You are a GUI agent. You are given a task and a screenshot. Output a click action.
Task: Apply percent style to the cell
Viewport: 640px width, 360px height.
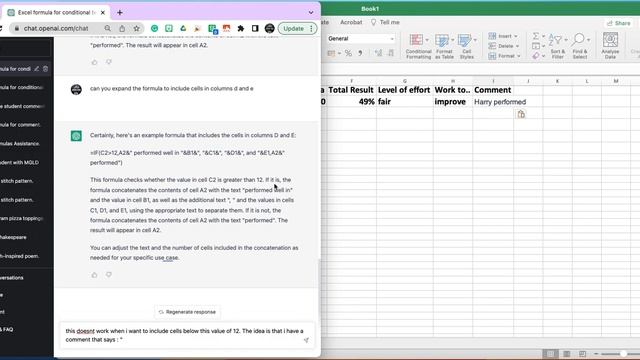tap(348, 53)
